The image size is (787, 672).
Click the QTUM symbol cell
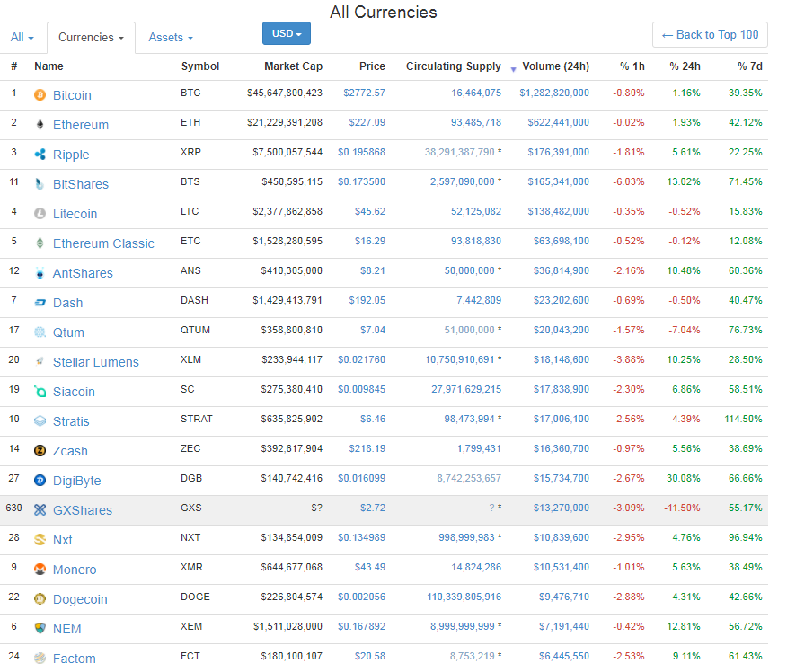point(195,330)
